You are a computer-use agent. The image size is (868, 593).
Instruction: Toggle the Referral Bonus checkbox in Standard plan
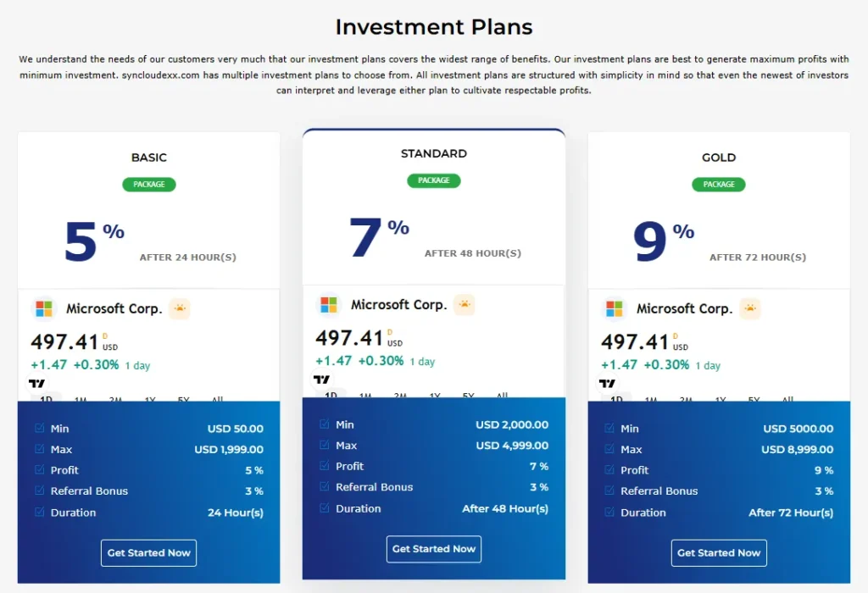click(324, 487)
